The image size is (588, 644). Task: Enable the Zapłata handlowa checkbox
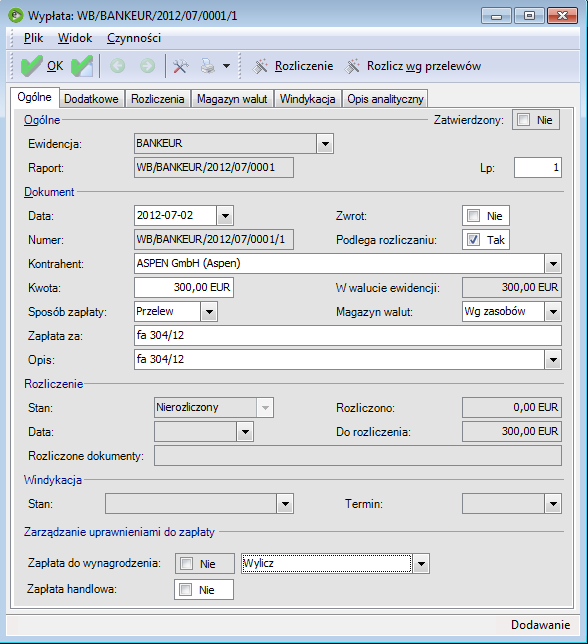(186, 590)
